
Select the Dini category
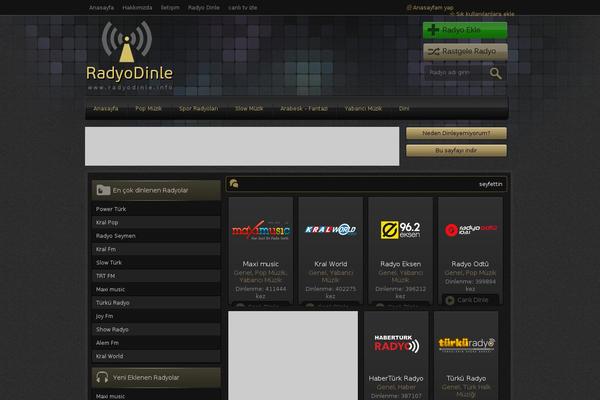[x=404, y=109]
